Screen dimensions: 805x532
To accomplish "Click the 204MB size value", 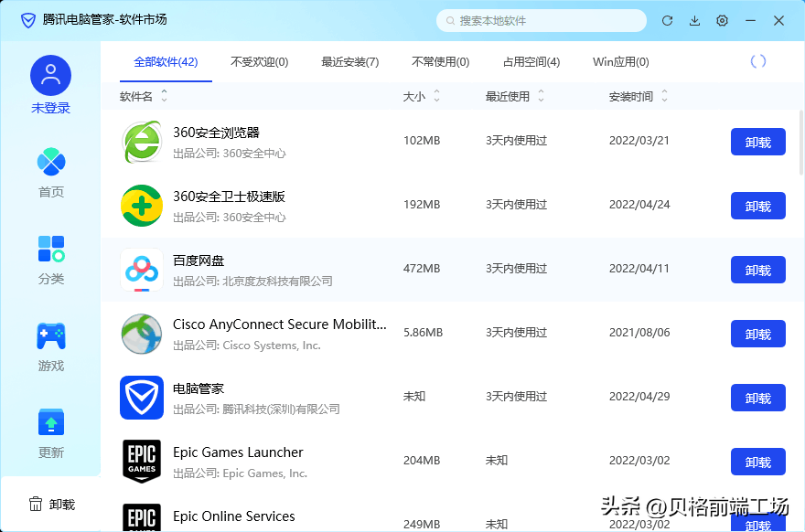I will [422, 461].
